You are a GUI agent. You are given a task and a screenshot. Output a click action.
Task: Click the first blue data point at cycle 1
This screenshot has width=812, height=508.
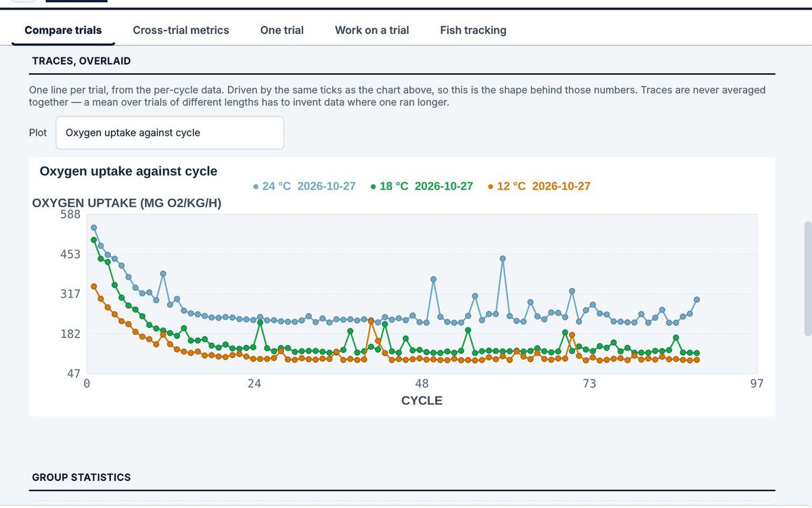point(93,227)
